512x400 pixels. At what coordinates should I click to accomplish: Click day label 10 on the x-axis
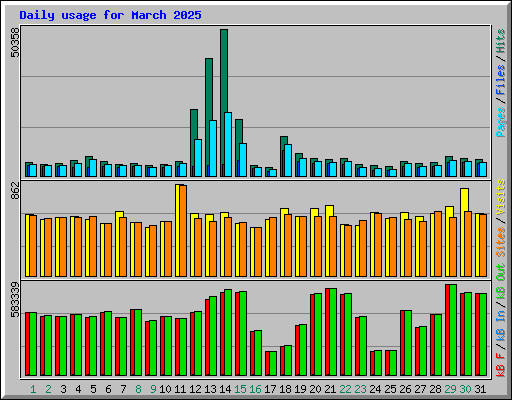pyautogui.click(x=165, y=389)
